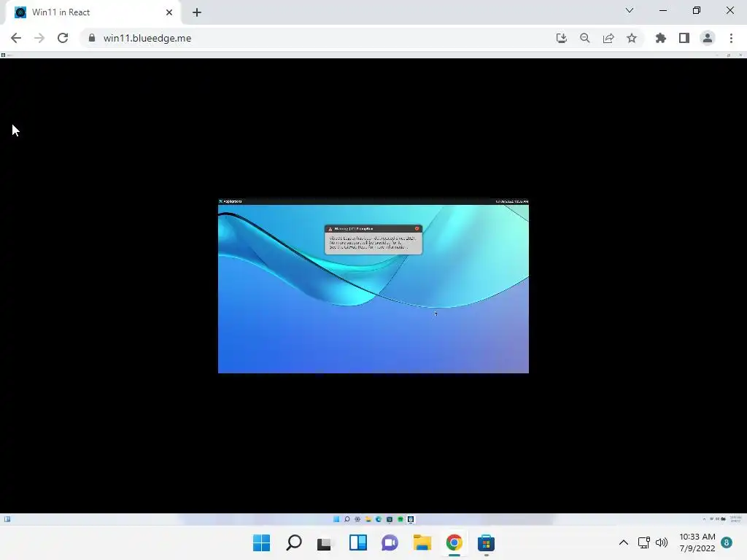
Task: Open a new Chrome tab
Action: pyautogui.click(x=197, y=12)
